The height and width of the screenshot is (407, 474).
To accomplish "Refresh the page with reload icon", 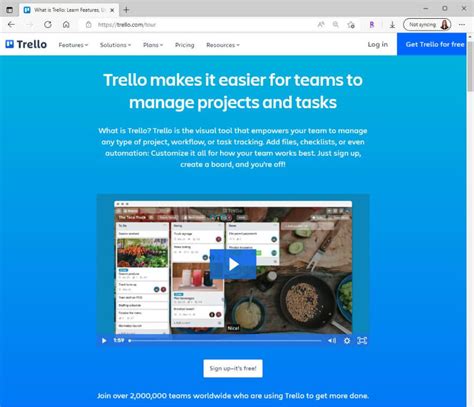I will (48, 25).
